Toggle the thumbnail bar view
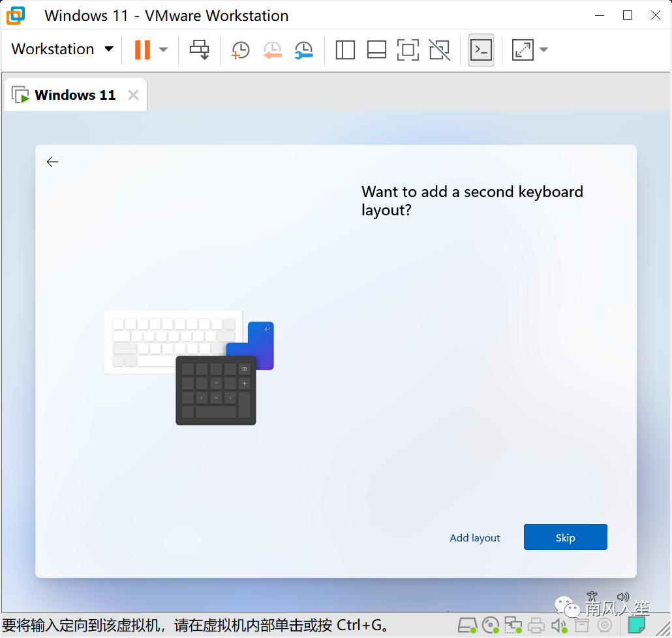The image size is (672, 638). [x=376, y=50]
